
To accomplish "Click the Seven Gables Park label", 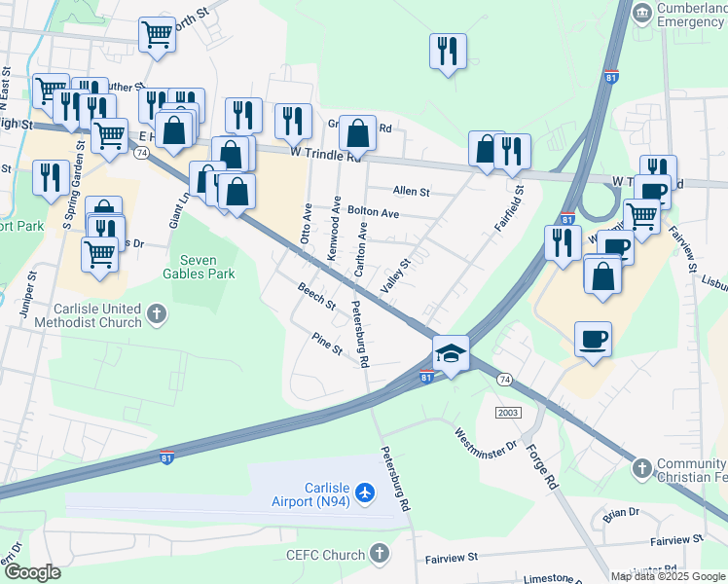I will point(199,267).
